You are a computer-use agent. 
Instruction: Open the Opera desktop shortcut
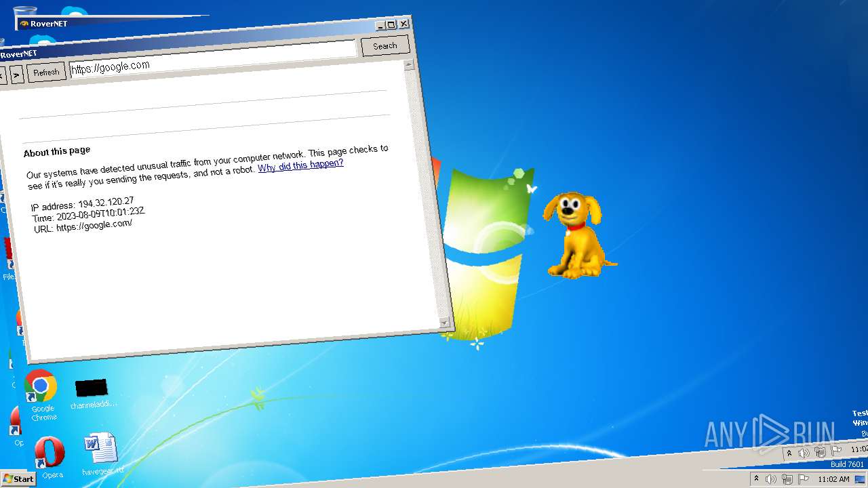[x=51, y=457]
